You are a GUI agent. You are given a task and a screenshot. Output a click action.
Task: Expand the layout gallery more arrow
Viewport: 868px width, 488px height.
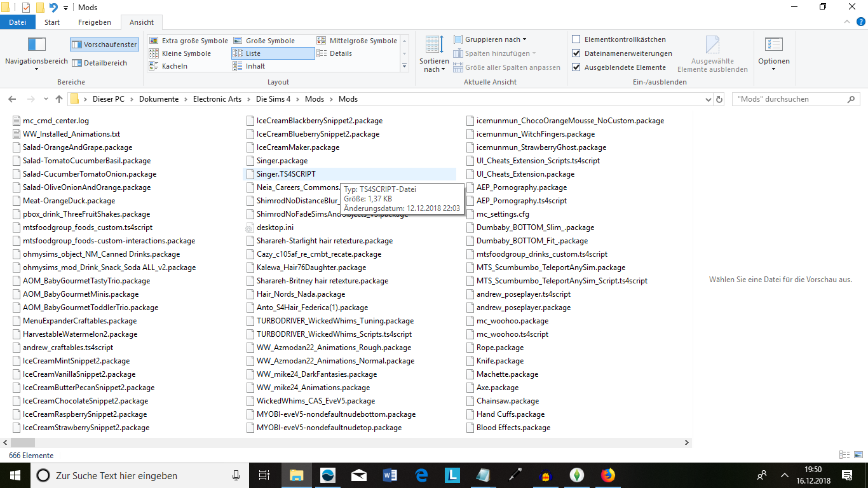point(405,66)
